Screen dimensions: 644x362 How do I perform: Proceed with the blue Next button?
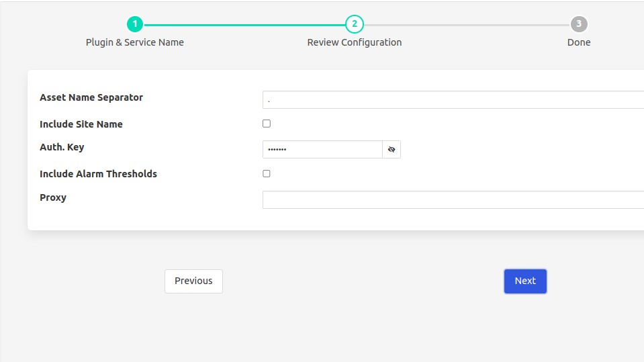525,281
